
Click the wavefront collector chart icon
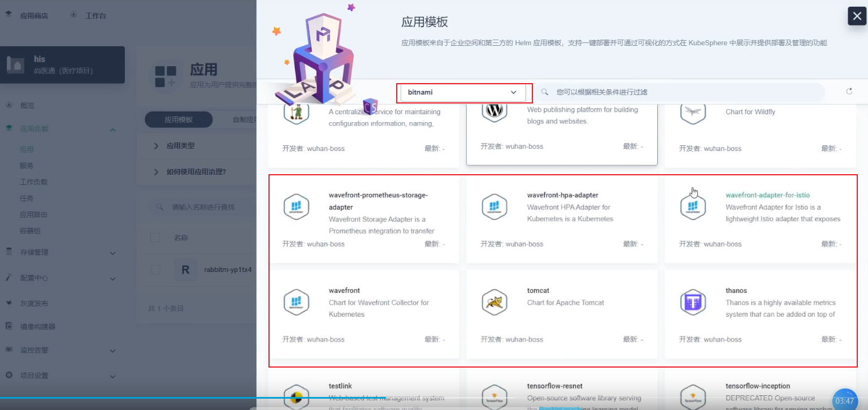point(296,303)
